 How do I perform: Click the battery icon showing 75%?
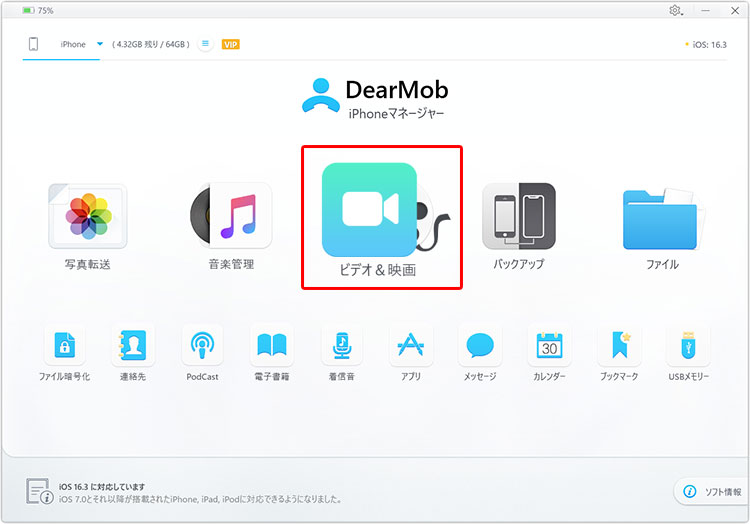28,10
